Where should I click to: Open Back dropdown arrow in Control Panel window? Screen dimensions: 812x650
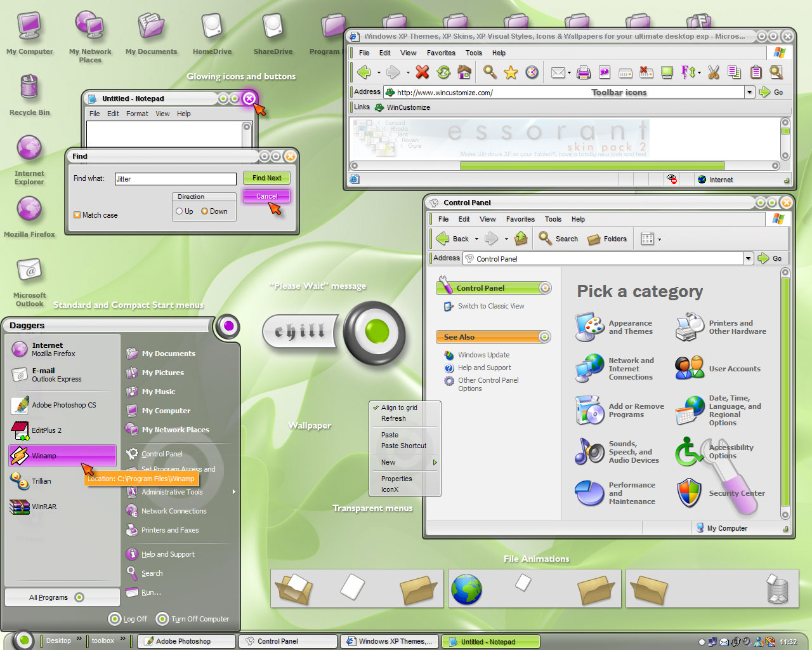[476, 239]
